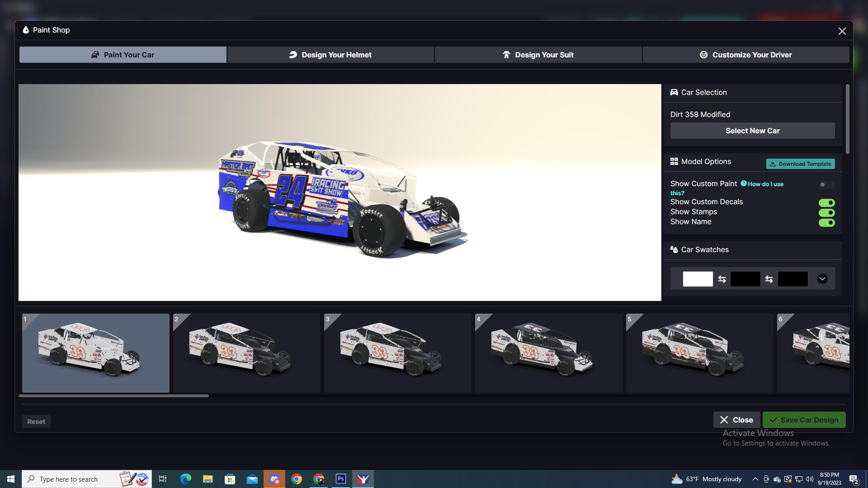Screen dimensions: 868x488
Task: Click the Model Options grid icon
Action: pos(674,161)
